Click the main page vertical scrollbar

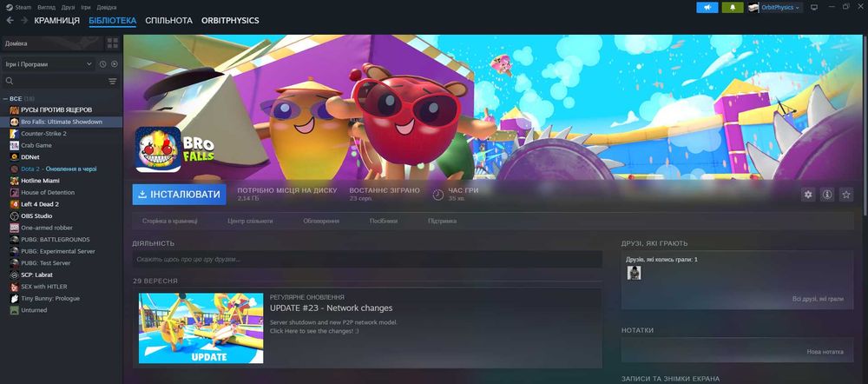coord(865,128)
